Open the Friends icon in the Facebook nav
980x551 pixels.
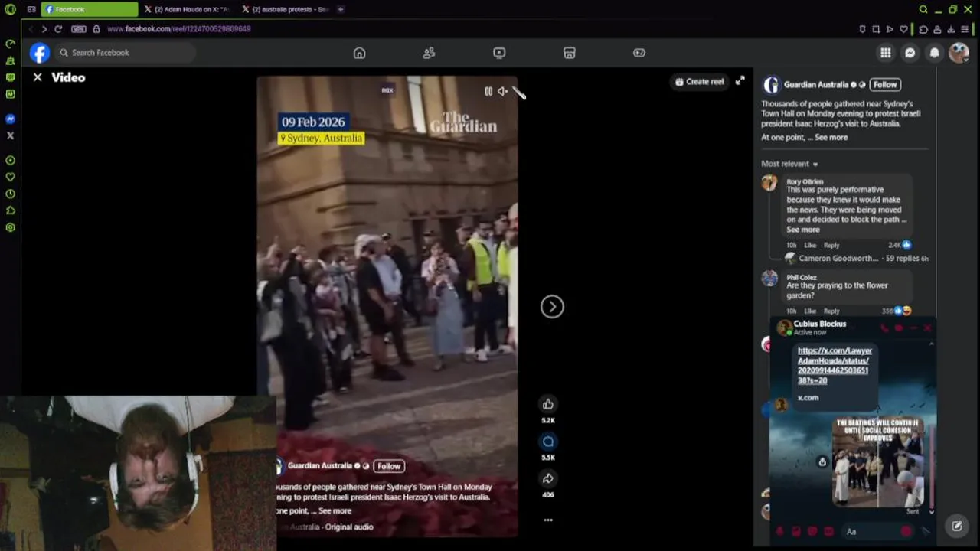tap(429, 53)
